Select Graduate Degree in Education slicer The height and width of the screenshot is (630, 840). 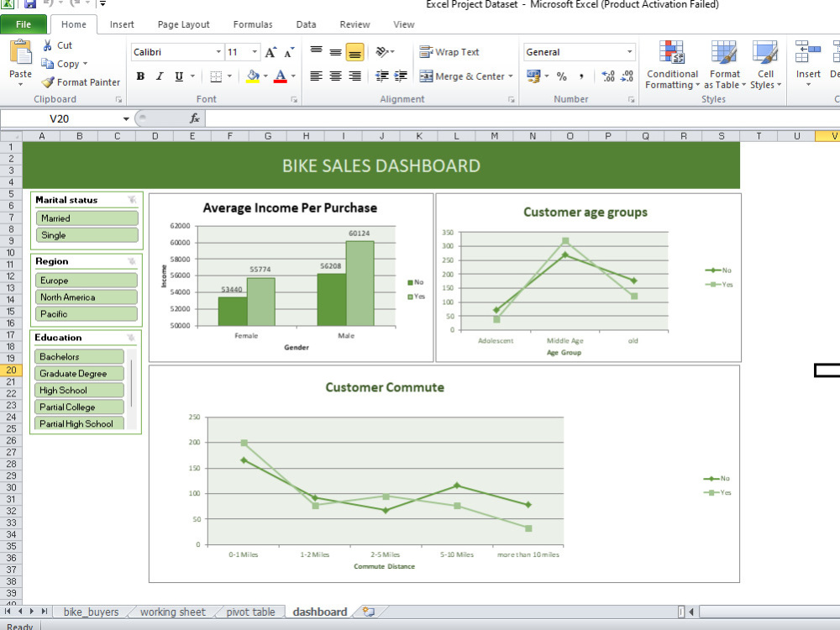pyautogui.click(x=79, y=374)
